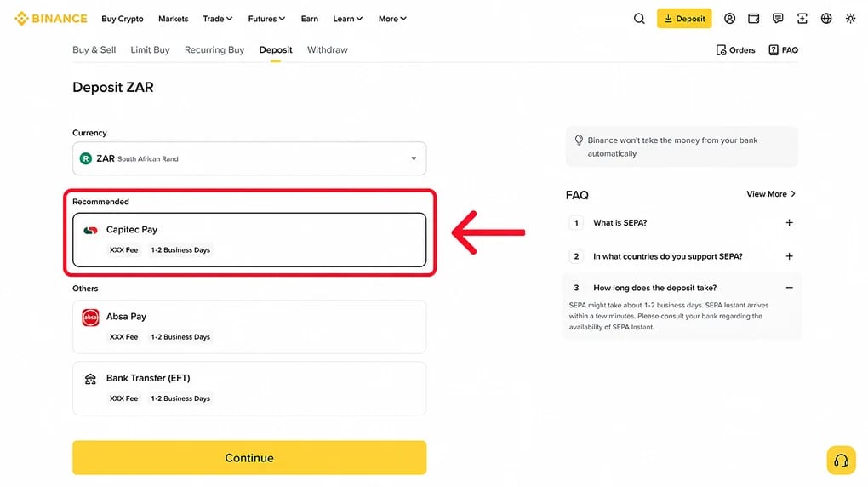Click the ZAR currency R icon
The height and width of the screenshot is (487, 868).
(85, 158)
